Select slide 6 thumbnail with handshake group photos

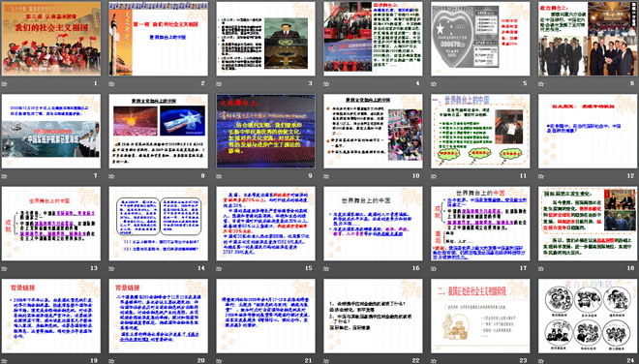click(588, 39)
